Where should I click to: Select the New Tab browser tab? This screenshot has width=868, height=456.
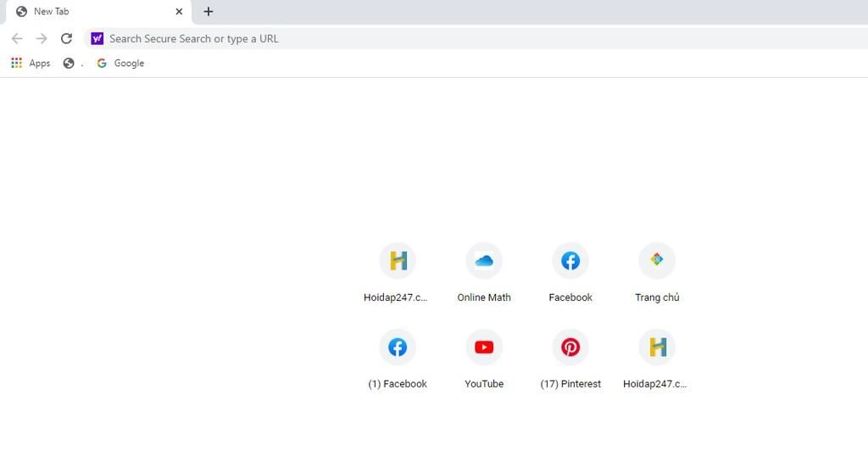point(98,12)
